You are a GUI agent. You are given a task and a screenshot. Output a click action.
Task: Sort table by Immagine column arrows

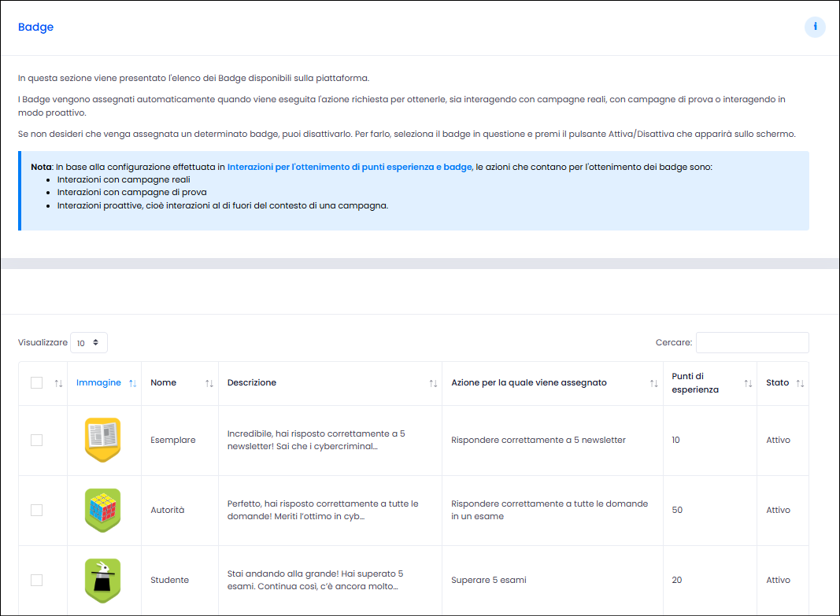point(133,383)
